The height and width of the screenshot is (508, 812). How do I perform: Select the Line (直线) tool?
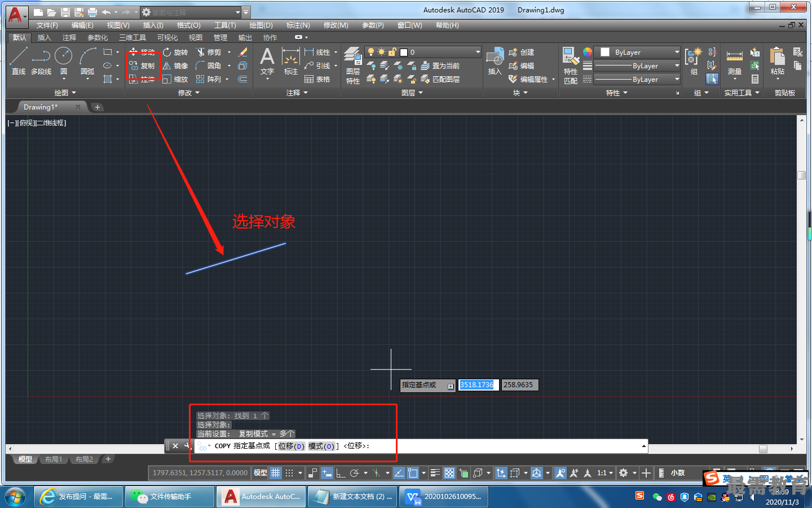pyautogui.click(x=19, y=61)
